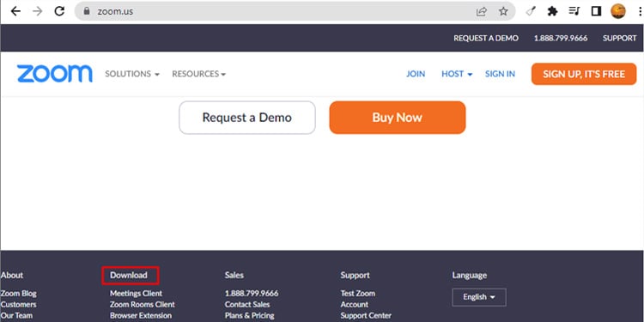Open the Chrome three-dot menu
The height and width of the screenshot is (322, 644).
point(640,11)
